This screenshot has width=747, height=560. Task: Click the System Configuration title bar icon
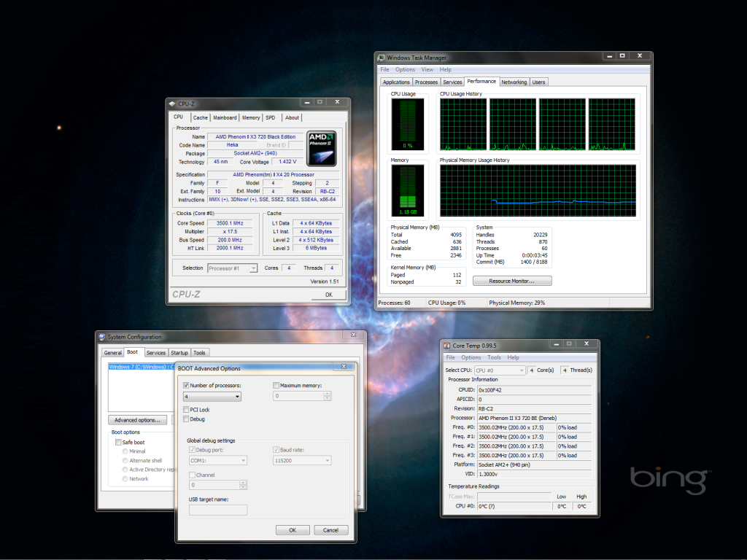coord(101,337)
